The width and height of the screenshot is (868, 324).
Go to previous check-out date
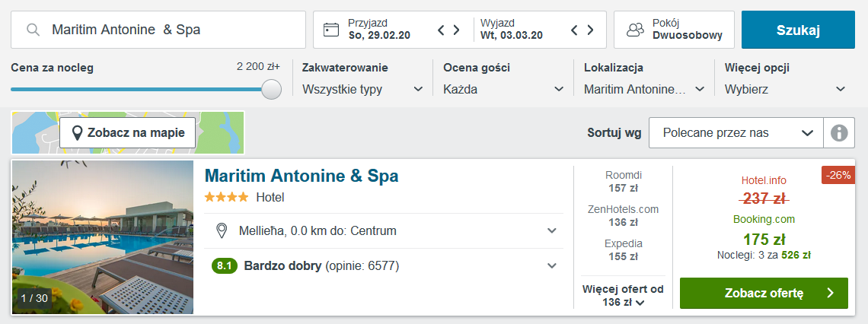[x=574, y=30]
